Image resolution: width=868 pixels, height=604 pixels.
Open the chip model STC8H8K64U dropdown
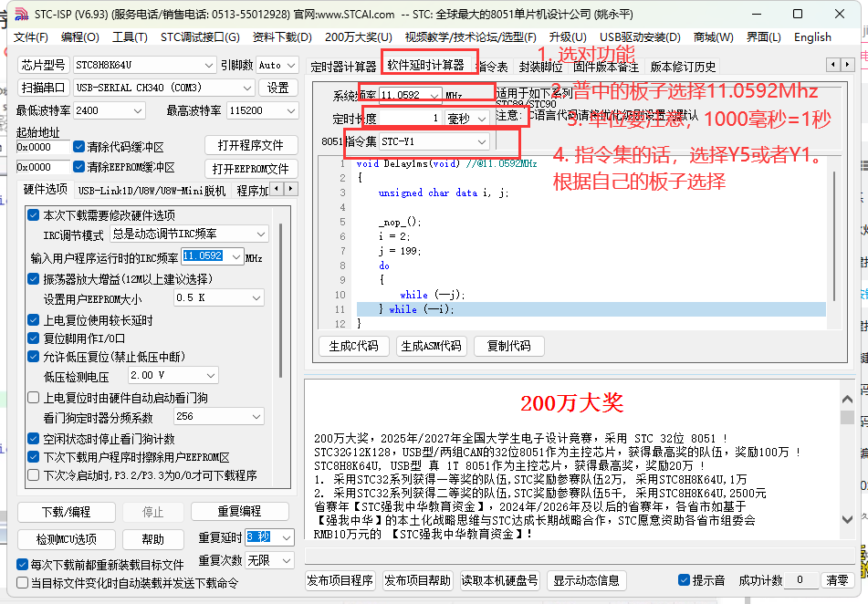tap(144, 65)
